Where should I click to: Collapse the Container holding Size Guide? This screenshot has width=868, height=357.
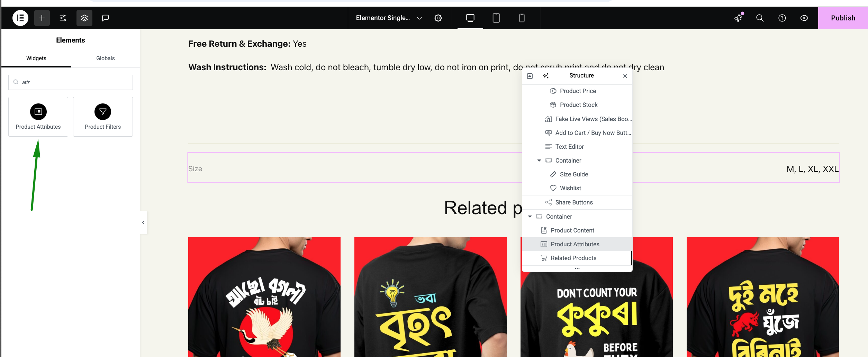pyautogui.click(x=539, y=161)
